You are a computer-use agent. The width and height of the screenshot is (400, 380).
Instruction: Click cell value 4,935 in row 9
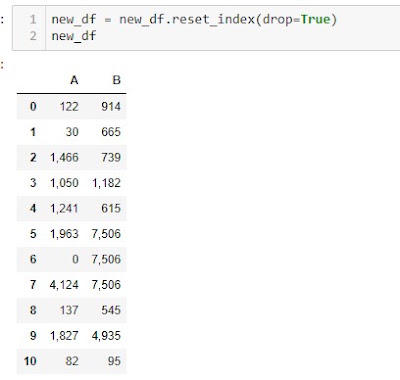tap(106, 335)
